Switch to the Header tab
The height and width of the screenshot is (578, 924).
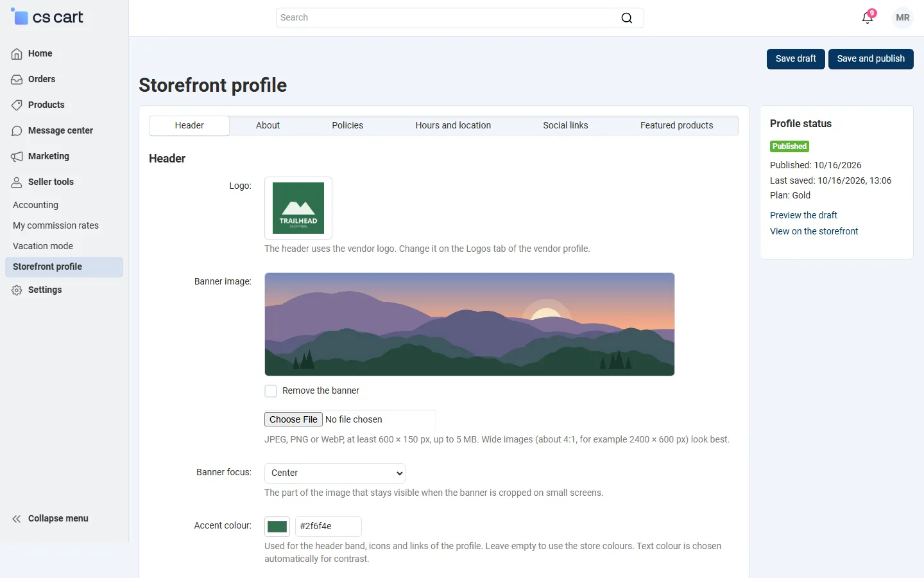pyautogui.click(x=189, y=126)
